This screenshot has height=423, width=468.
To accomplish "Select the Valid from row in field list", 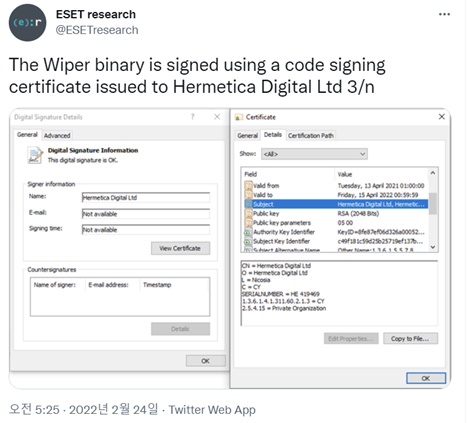I will tap(335, 186).
